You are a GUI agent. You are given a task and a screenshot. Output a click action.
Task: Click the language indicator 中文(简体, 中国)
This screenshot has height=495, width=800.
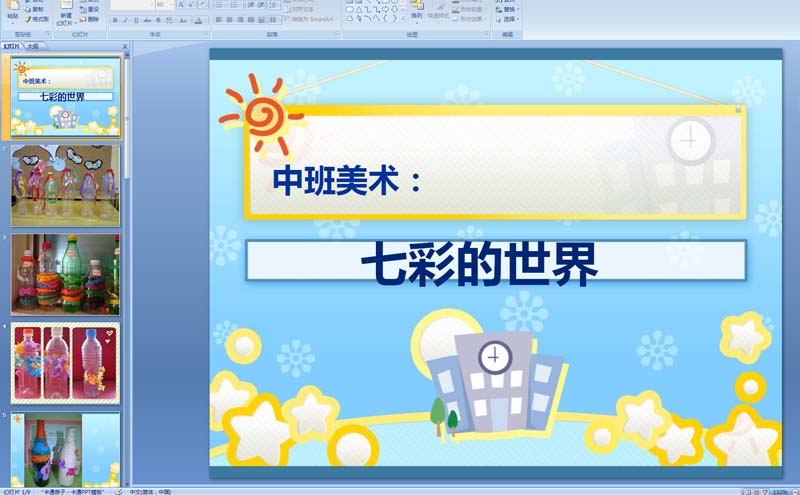[x=151, y=492]
